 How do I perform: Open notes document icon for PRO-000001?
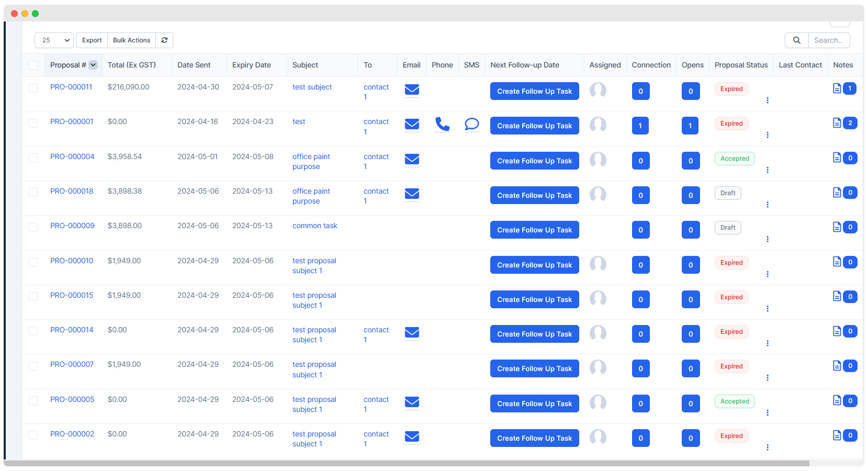pyautogui.click(x=837, y=123)
